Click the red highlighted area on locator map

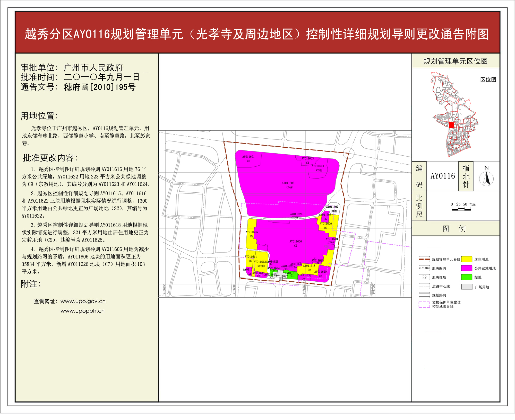(451, 125)
